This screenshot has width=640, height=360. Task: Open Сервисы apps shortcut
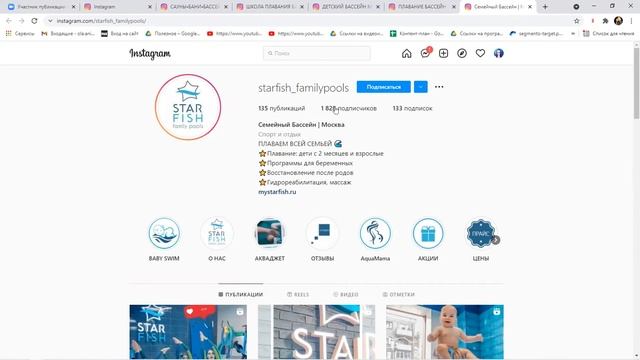[x=20, y=33]
